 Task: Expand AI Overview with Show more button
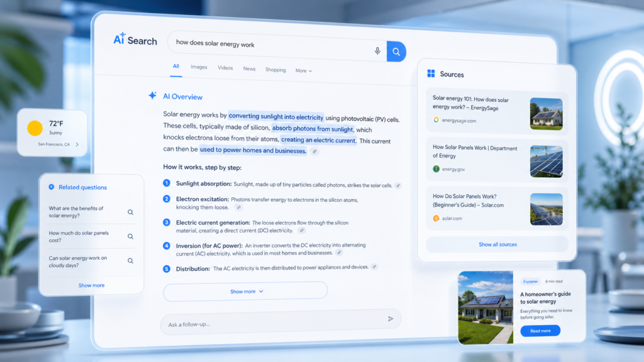[x=246, y=291]
